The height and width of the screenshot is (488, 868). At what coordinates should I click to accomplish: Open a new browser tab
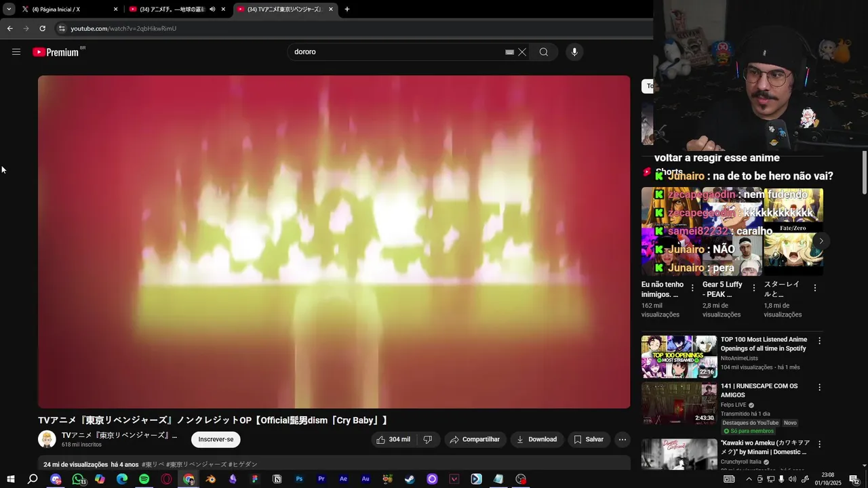tap(347, 9)
